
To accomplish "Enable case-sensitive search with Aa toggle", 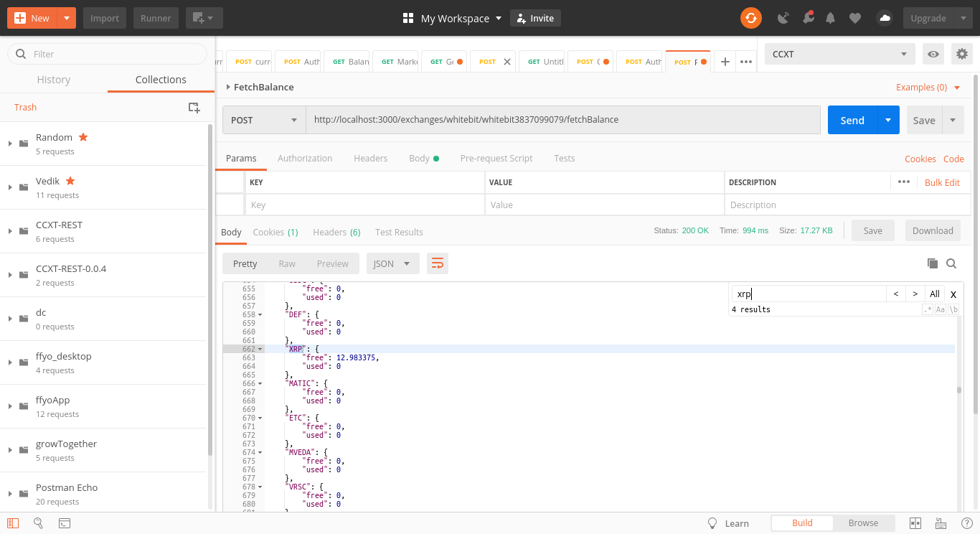I will (941, 309).
